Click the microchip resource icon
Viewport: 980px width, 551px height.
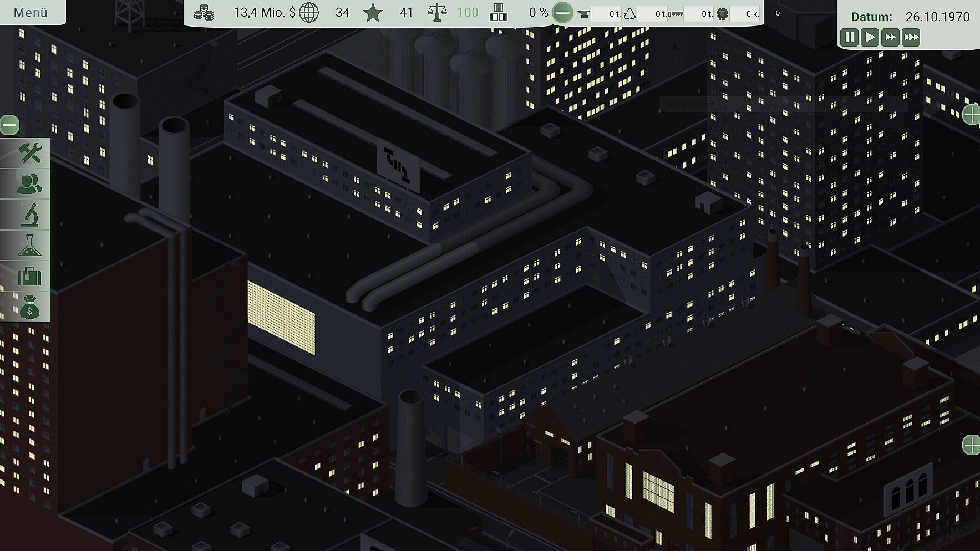(722, 14)
